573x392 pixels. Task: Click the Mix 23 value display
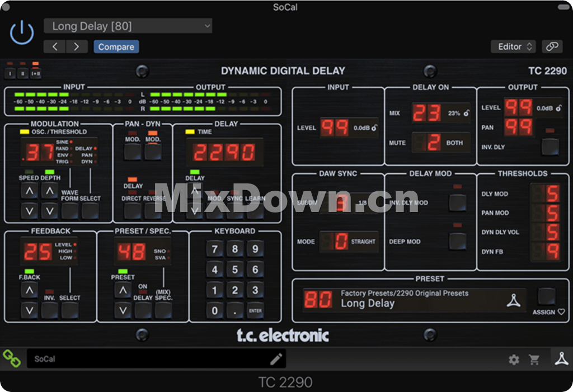pyautogui.click(x=427, y=113)
